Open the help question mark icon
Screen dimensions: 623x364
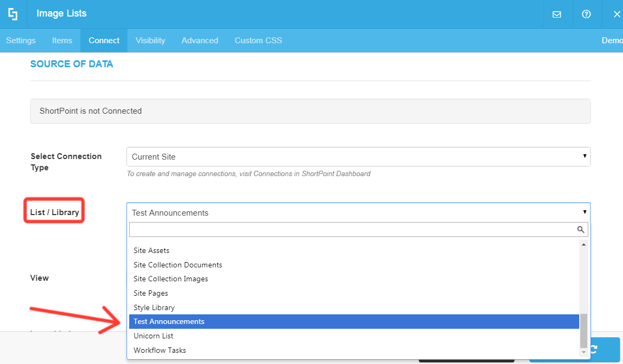(x=586, y=14)
